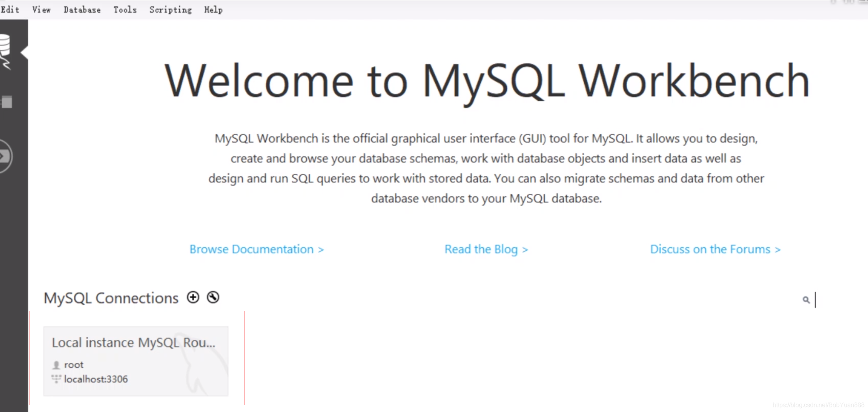Screen dimensions: 868x412
Task: Click the MySQL dolphin home sidebar icon
Action: coord(5,51)
